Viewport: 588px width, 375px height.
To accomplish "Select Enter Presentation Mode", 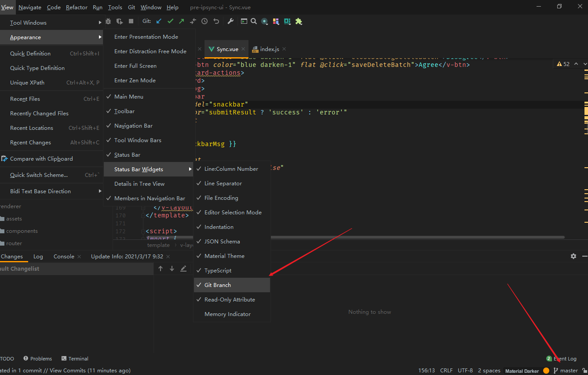I will pyautogui.click(x=149, y=37).
